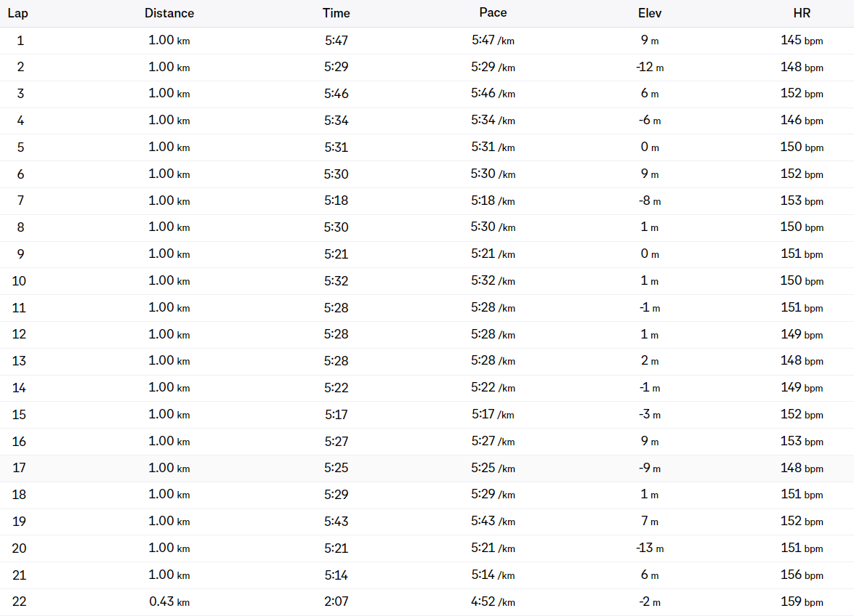Click the 5:47 /km pace value
Screen dimensions: 854x616
click(x=493, y=40)
